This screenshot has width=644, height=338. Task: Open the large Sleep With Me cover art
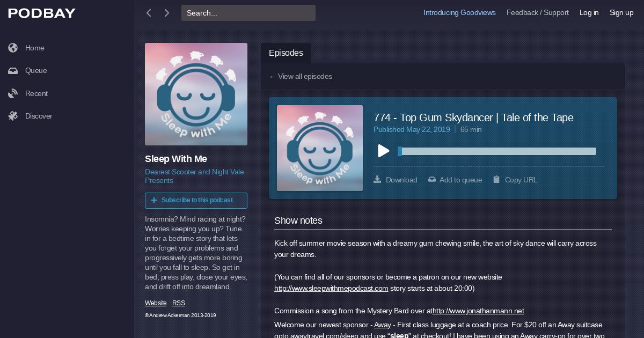click(x=196, y=94)
